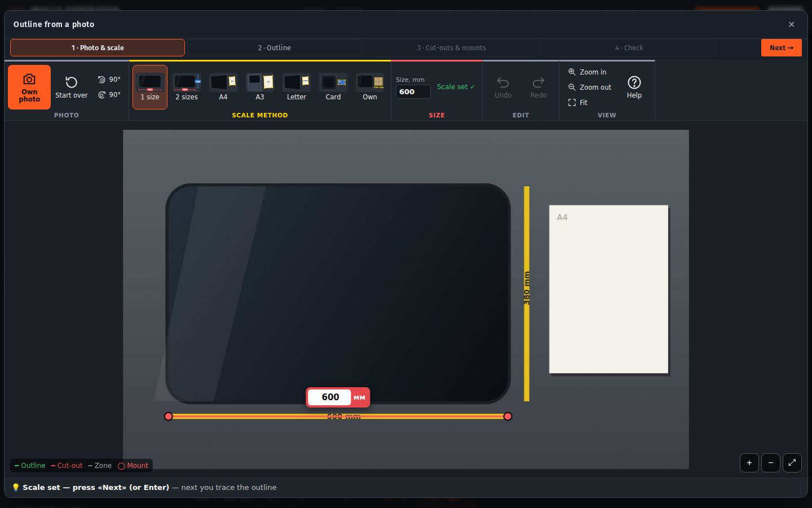Click the Cut-out legend entry
Screen dimensions: 812x508
(67, 466)
